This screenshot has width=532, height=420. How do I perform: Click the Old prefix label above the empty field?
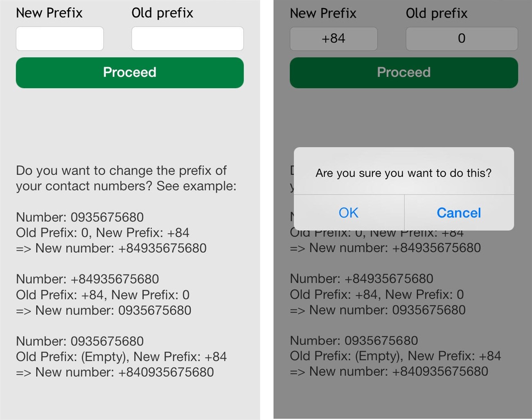point(162,13)
